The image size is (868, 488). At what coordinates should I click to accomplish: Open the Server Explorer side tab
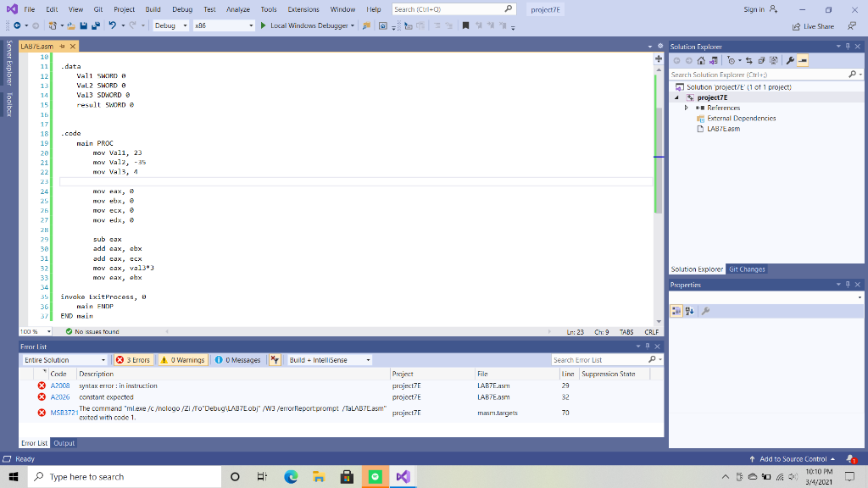pyautogui.click(x=8, y=63)
